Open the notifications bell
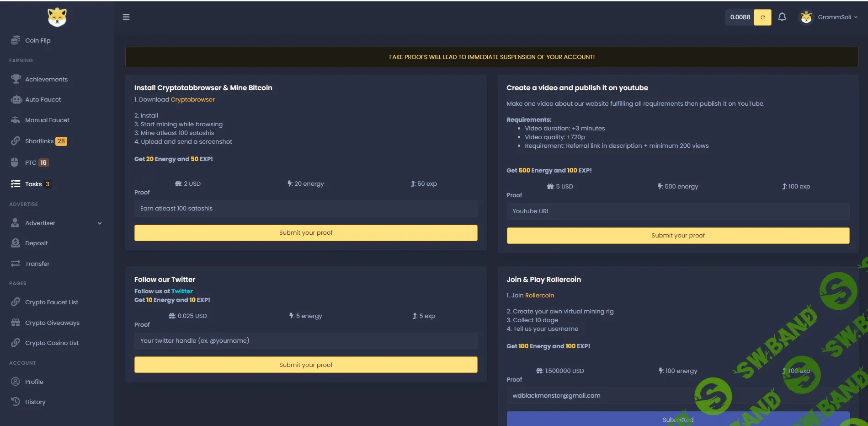This screenshot has height=426, width=868. pos(782,17)
